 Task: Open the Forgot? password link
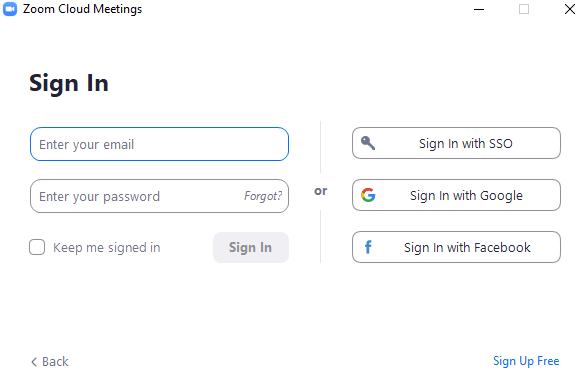263,196
